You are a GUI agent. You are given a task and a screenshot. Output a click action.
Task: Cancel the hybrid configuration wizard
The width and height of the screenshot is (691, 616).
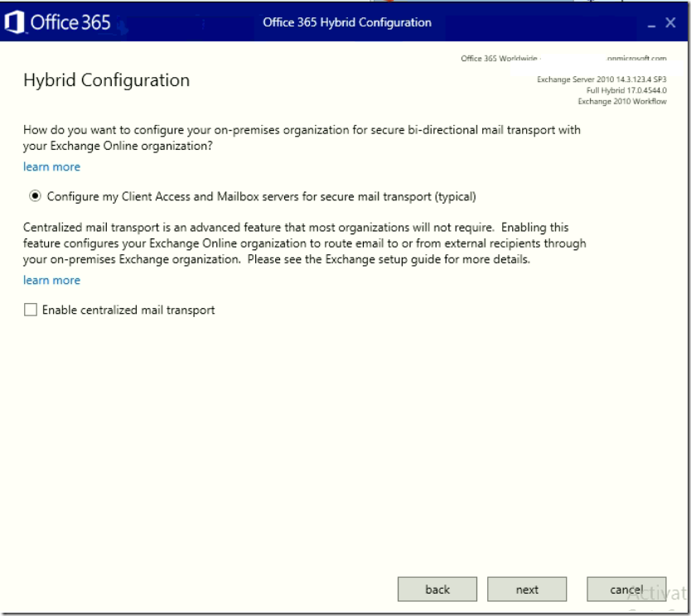626,590
